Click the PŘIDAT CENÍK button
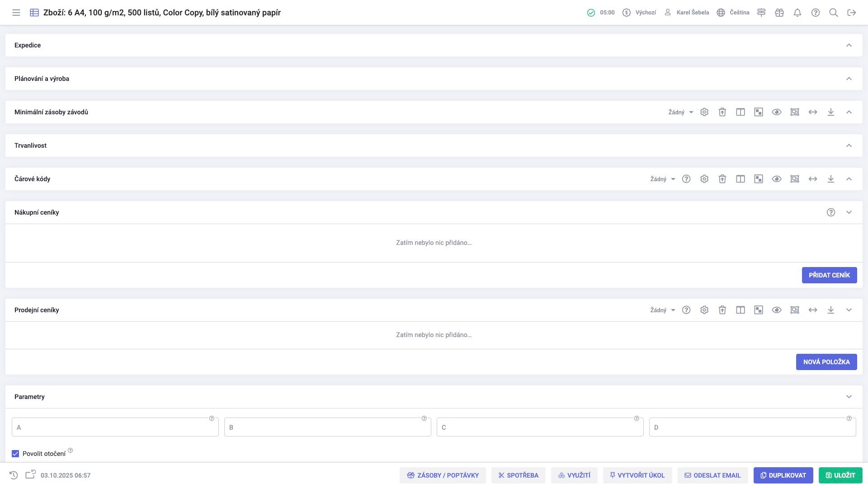The image size is (868, 488). click(829, 275)
